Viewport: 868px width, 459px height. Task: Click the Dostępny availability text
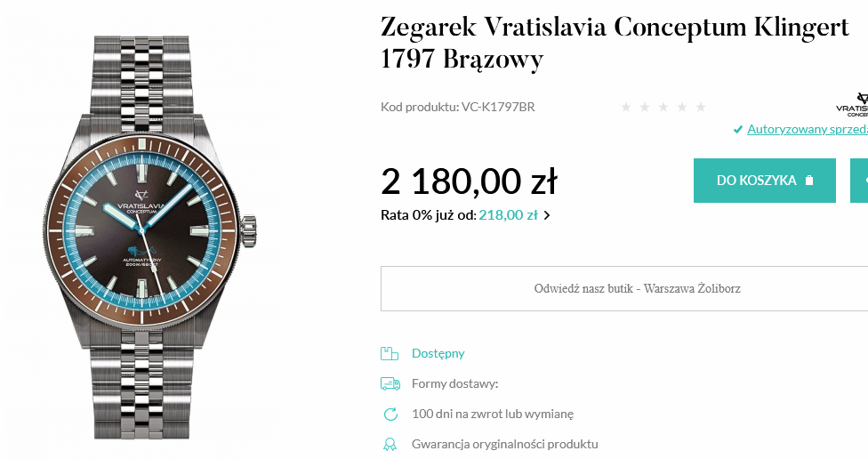438,353
